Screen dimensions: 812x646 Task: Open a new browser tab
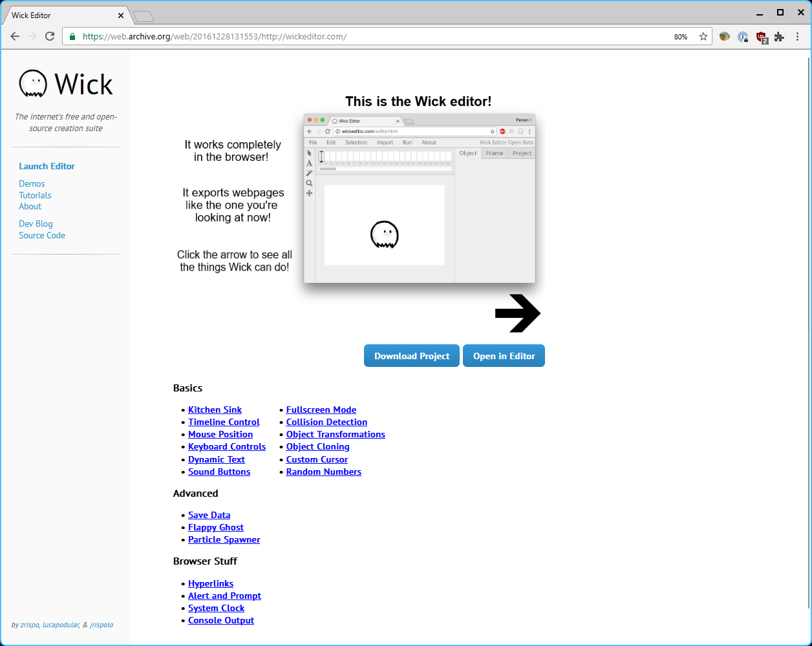pos(143,16)
